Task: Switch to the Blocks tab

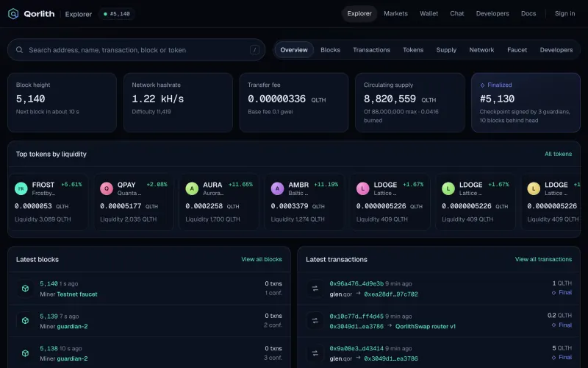Action: pyautogui.click(x=330, y=50)
